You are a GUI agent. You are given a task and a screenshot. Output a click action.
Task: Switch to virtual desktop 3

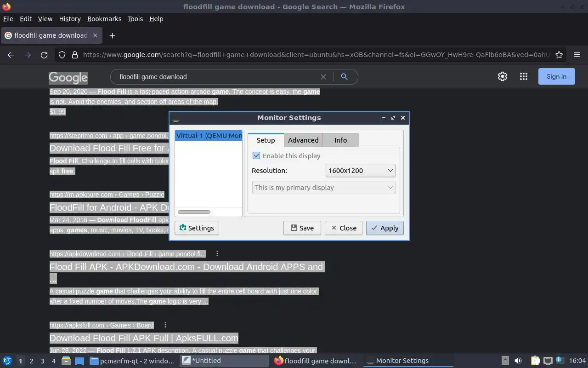click(42, 361)
